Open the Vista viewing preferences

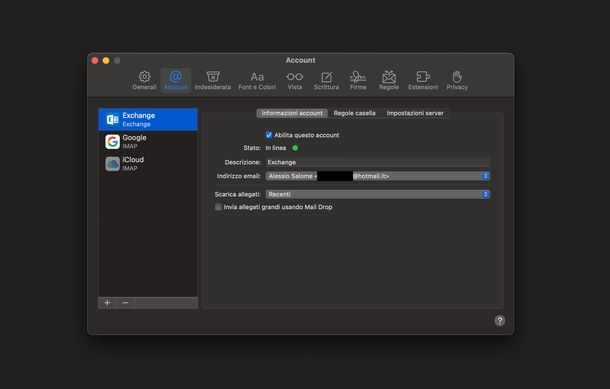(294, 81)
